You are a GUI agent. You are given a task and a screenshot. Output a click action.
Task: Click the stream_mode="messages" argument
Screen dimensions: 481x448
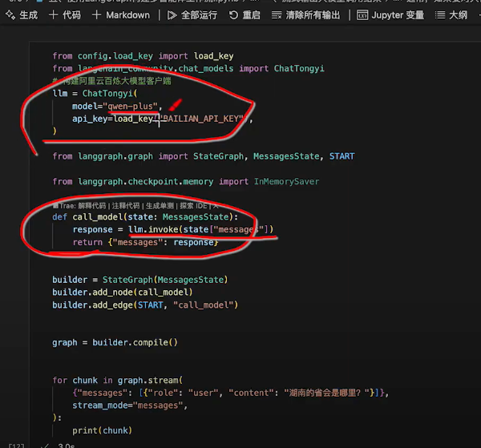click(130, 406)
